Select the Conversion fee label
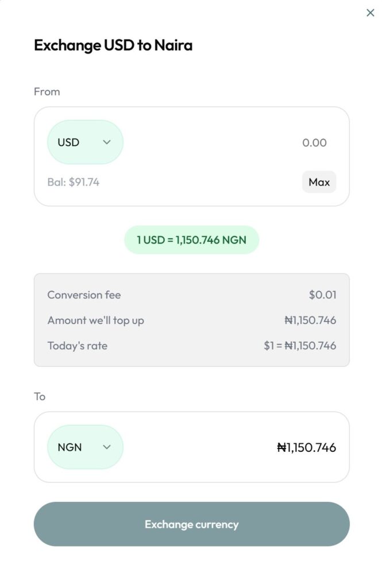 pyautogui.click(x=84, y=295)
